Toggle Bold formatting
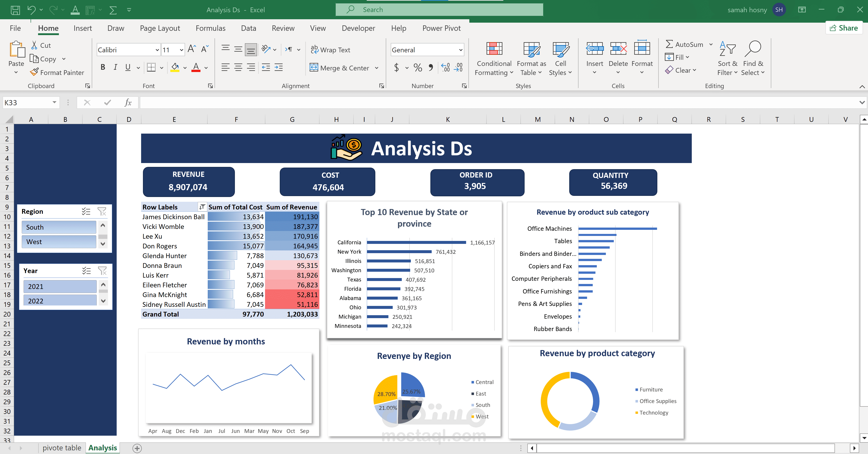 (103, 67)
